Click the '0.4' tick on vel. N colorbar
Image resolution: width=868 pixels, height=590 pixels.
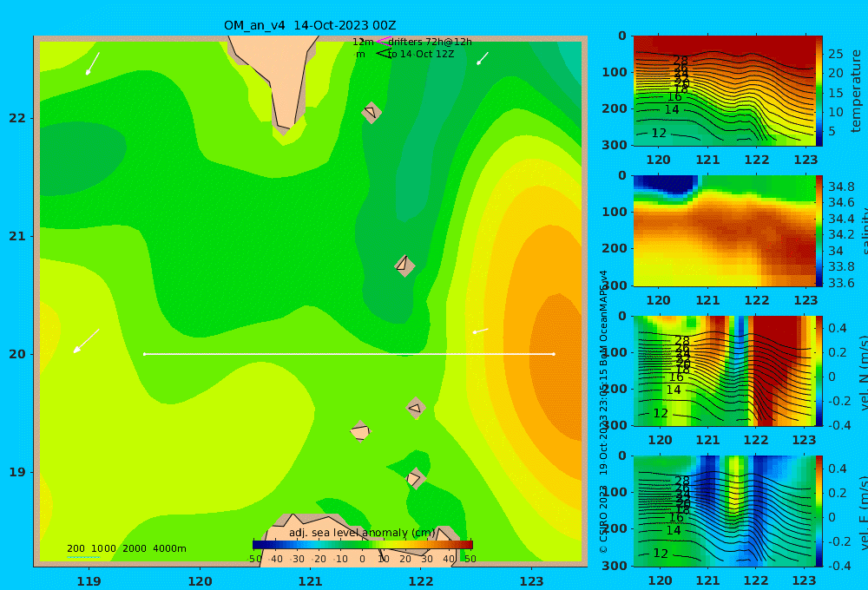click(838, 328)
